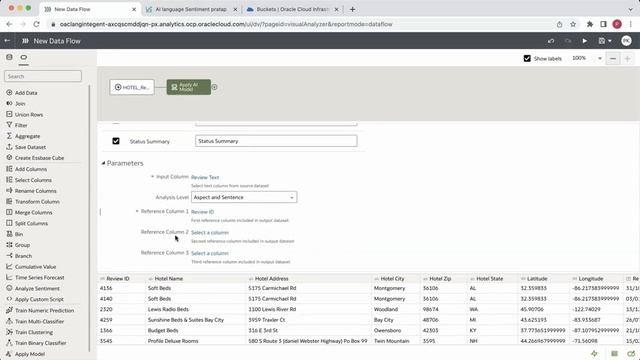
Task: Choose the Train Binary Classifier icon
Action: click(x=9, y=343)
